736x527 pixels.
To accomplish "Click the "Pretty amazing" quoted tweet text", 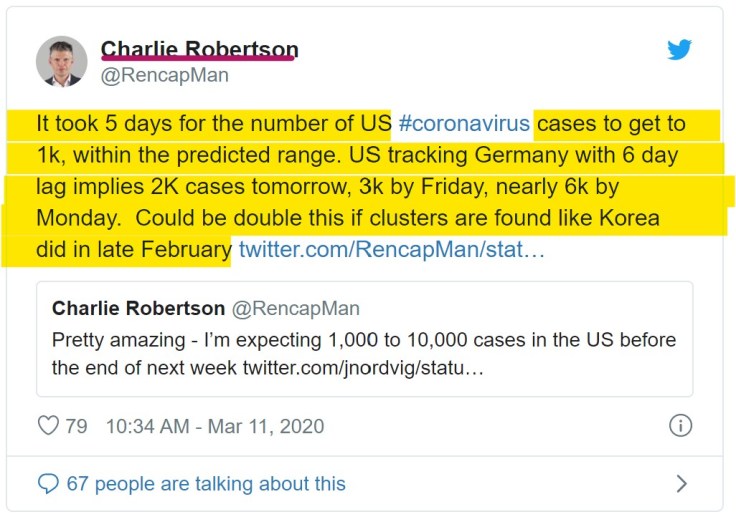I will pyautogui.click(x=364, y=340).
